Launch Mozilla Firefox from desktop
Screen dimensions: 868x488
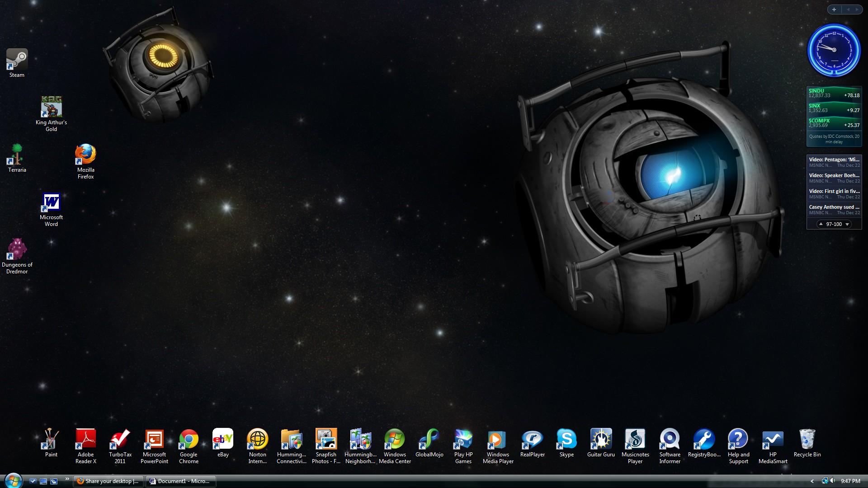pos(85,155)
